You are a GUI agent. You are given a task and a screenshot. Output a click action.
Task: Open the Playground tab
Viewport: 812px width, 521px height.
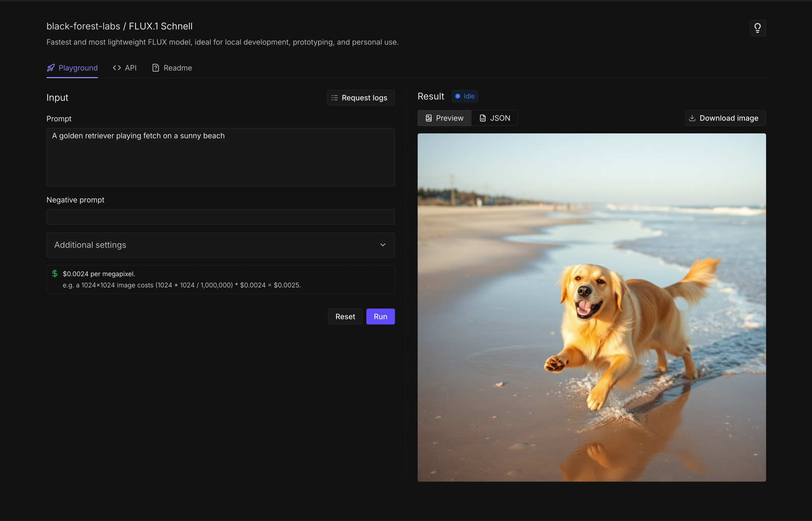point(72,68)
